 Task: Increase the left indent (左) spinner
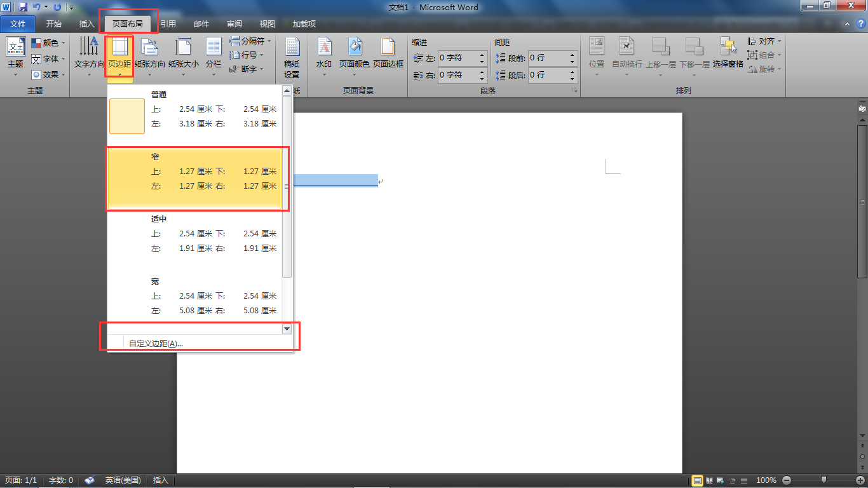click(x=482, y=55)
